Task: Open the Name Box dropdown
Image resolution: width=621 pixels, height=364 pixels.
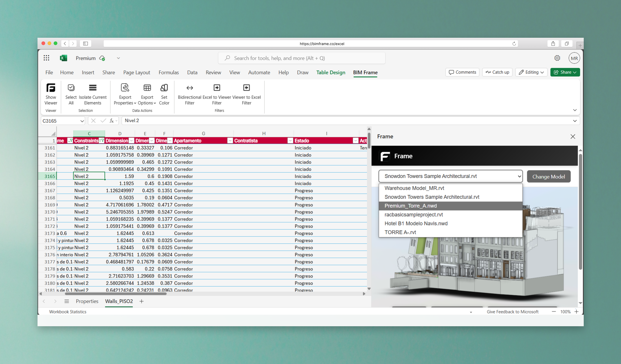Action: [x=82, y=121]
